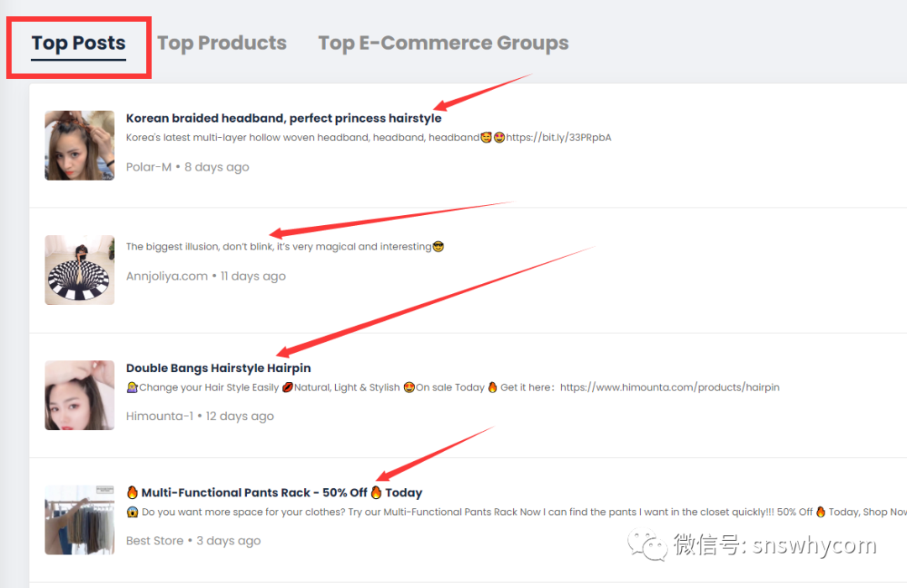
Task: Select the Top E-Commerce Groups tab
Action: tap(443, 44)
